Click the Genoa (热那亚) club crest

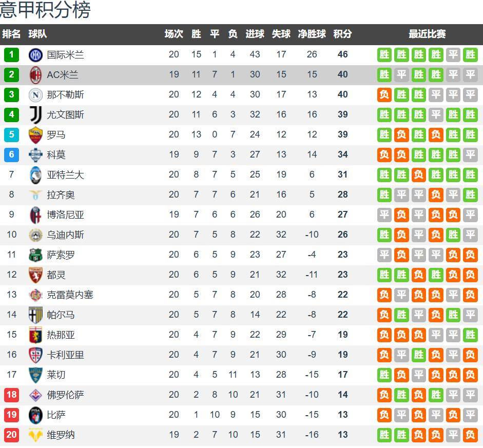[35, 335]
